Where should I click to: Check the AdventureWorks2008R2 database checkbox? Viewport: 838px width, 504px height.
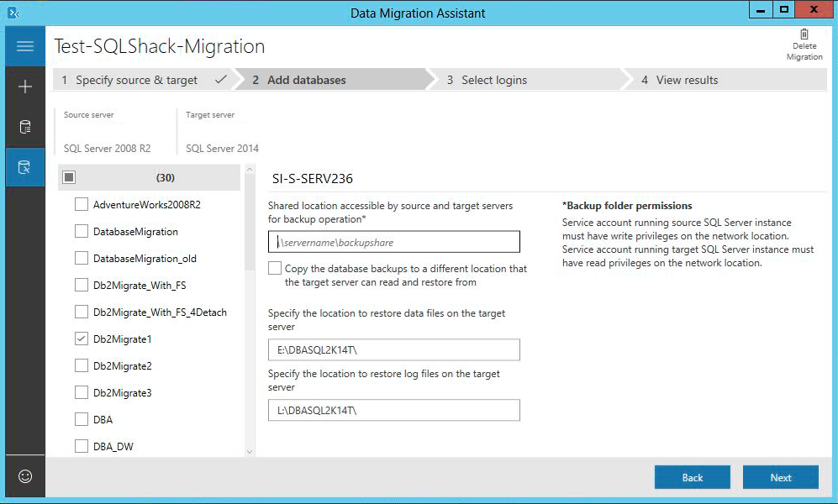(82, 205)
